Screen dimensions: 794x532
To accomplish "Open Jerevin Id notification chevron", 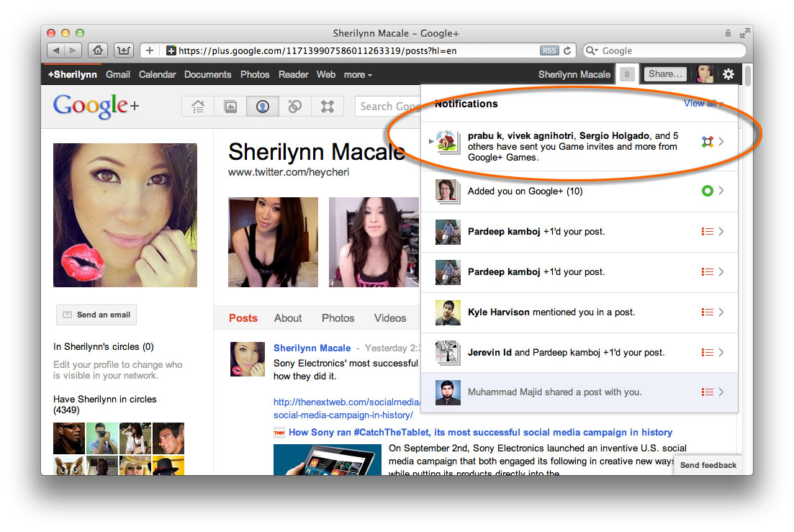I will click(x=721, y=352).
